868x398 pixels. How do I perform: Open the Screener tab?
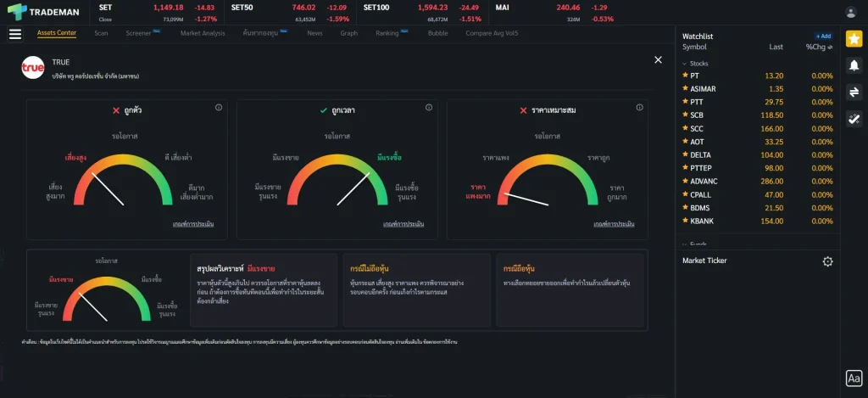[138, 34]
